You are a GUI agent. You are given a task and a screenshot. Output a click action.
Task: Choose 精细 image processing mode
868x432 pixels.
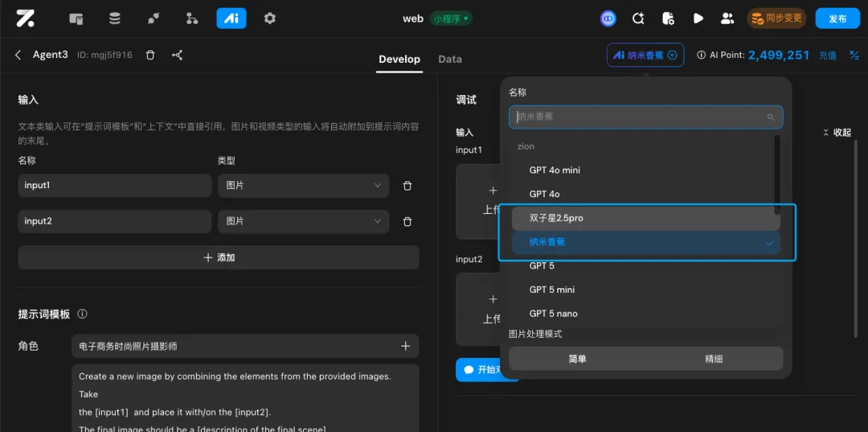(714, 359)
